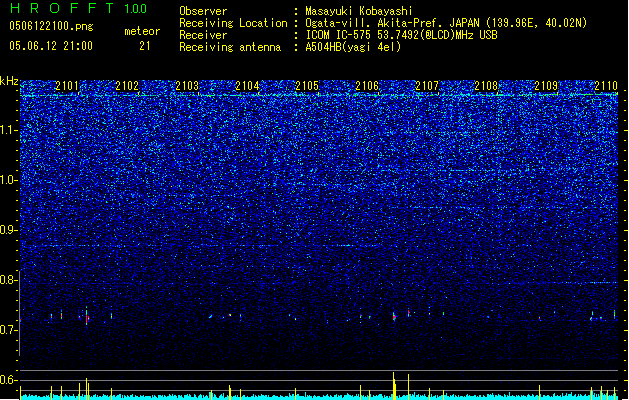Viewport: 629px width, 400px height.
Task: Click the kHz axis unit label
Action: [9, 81]
